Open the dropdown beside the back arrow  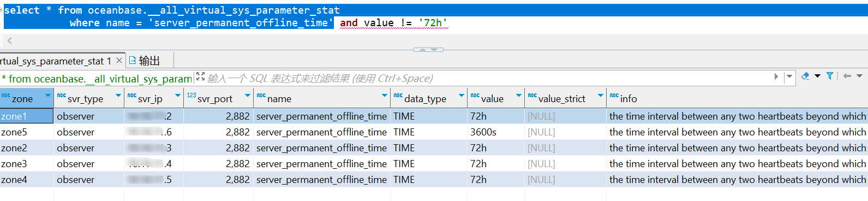(x=859, y=76)
